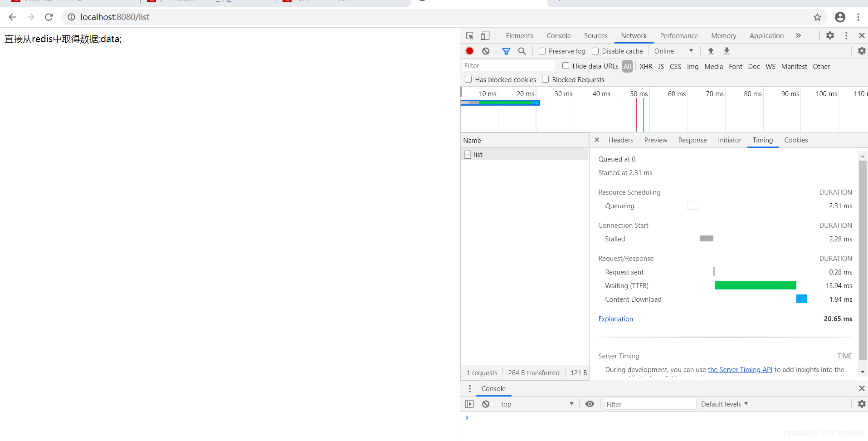Open the console context 'top' dropdown
Viewport: 868px width, 441px height.
pyautogui.click(x=537, y=404)
